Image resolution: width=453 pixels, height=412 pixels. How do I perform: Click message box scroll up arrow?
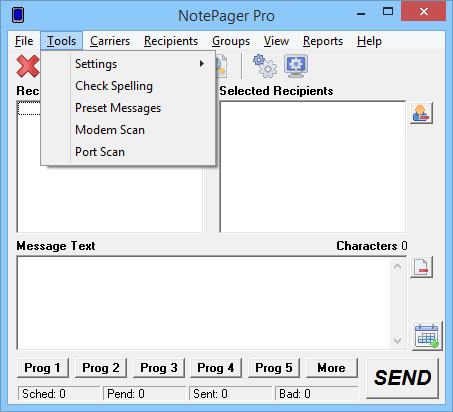(x=397, y=266)
